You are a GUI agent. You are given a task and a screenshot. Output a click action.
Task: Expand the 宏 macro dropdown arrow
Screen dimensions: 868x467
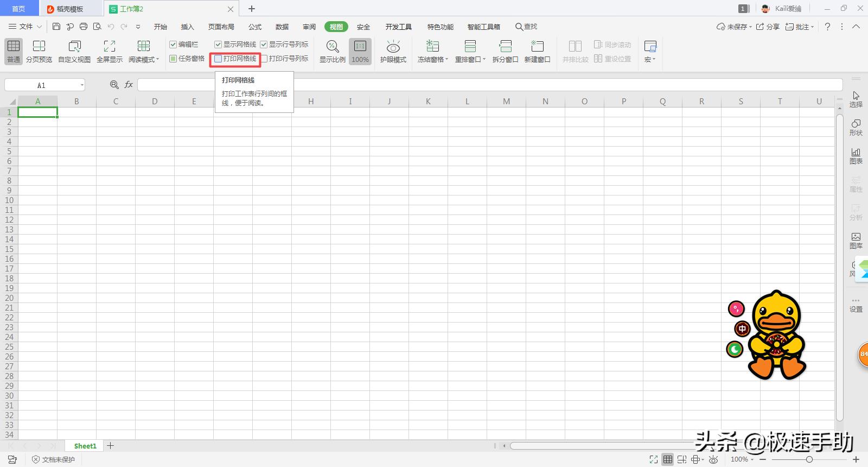point(654,60)
